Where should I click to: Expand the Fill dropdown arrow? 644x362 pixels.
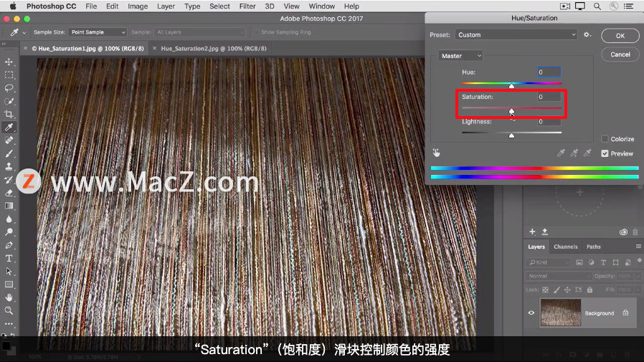[638, 290]
